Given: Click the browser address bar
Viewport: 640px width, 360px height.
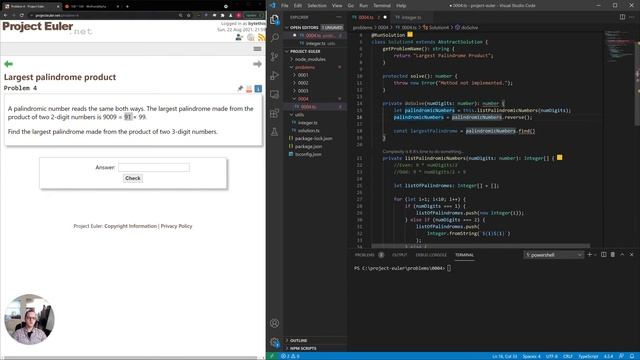Looking at the screenshot, I should pyautogui.click(x=104, y=15).
